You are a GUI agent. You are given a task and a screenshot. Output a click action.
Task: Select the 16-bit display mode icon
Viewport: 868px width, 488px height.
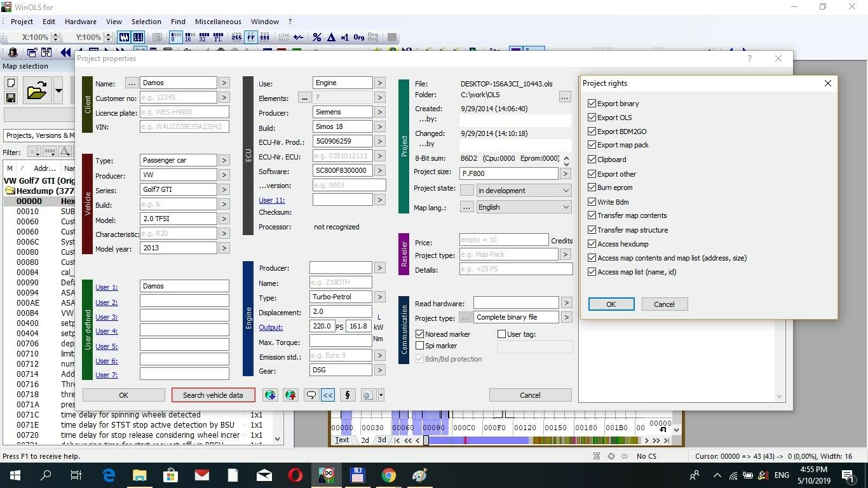(189, 37)
